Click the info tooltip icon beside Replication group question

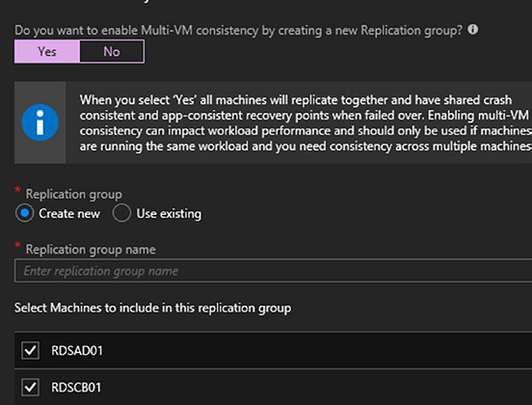point(472,30)
